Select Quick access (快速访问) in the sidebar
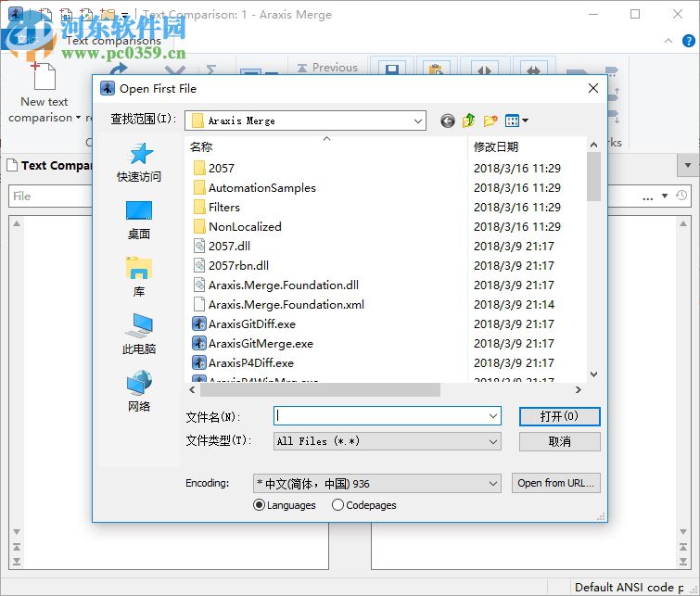Screen dimensions: 700x596 point(139,163)
